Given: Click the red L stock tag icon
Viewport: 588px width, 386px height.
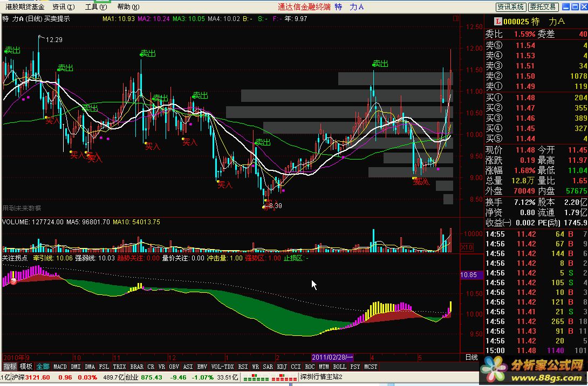Looking at the screenshot, I should 498,22.
